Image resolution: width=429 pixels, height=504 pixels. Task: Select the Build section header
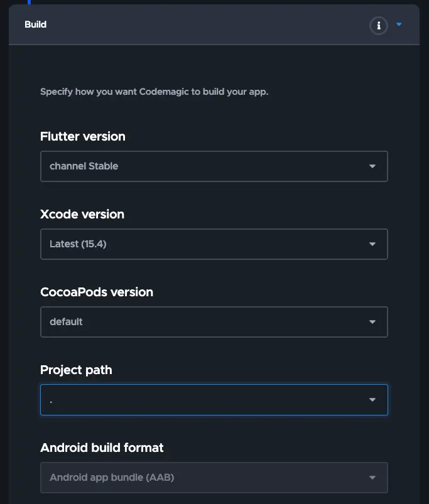point(36,24)
